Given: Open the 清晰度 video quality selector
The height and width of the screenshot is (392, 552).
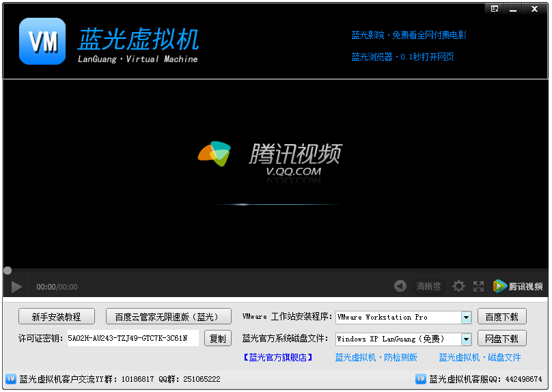Looking at the screenshot, I should point(428,286).
